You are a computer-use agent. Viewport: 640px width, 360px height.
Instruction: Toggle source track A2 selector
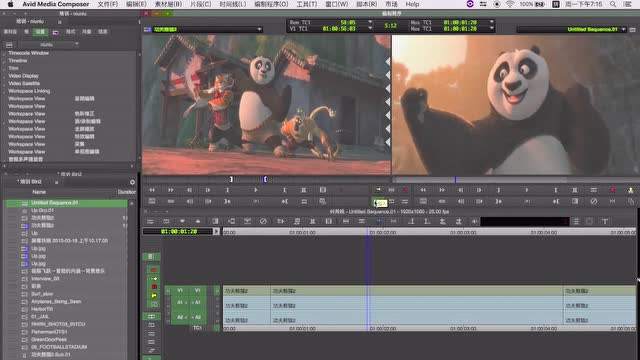tap(180, 317)
